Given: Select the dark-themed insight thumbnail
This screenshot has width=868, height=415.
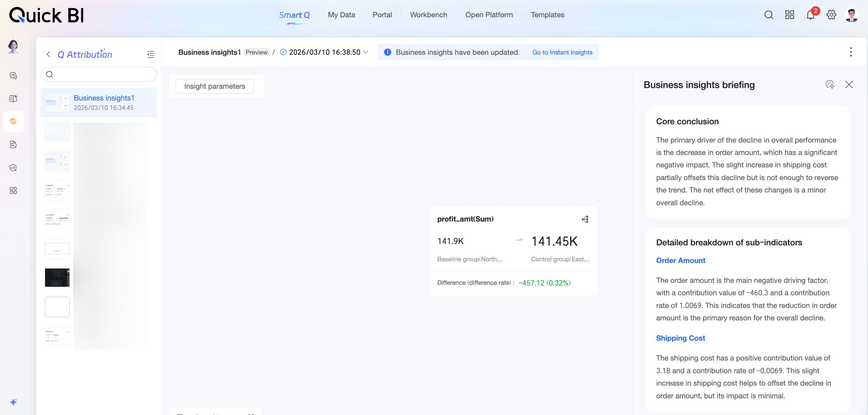Looking at the screenshot, I should [x=57, y=278].
